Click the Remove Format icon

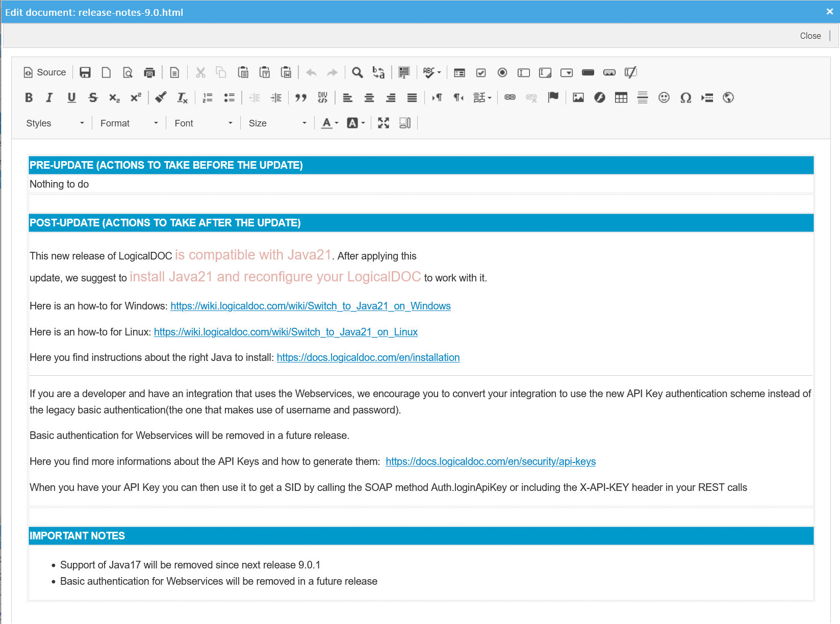(182, 97)
